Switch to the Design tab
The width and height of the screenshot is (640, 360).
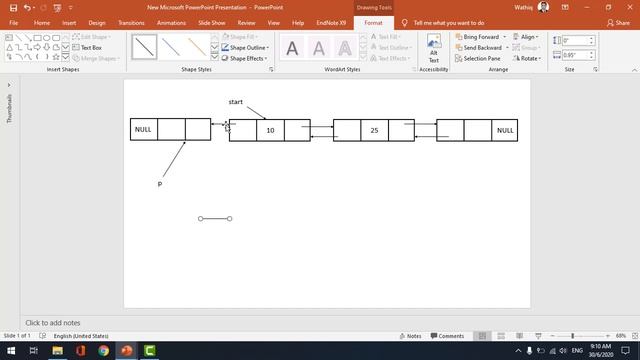point(97,23)
